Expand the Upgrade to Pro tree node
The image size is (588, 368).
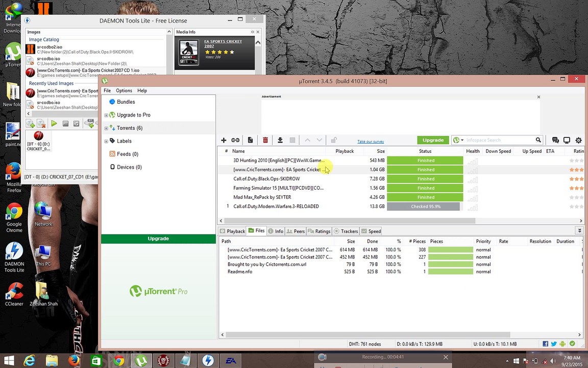[x=106, y=116]
